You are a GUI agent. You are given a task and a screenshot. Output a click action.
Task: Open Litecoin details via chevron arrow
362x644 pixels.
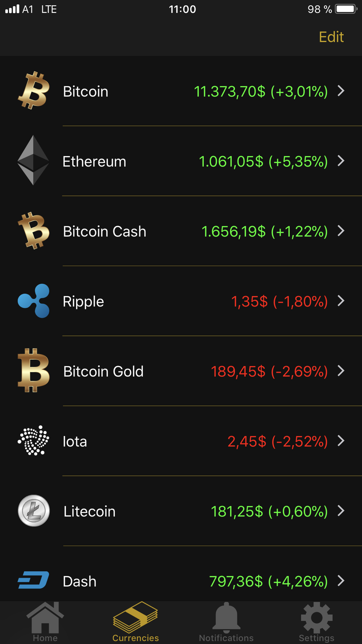[341, 511]
